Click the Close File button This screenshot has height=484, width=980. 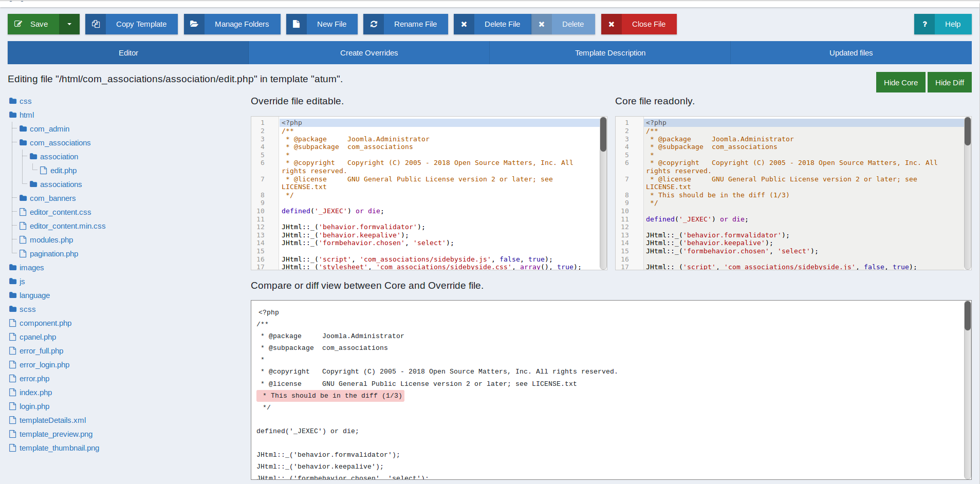639,24
